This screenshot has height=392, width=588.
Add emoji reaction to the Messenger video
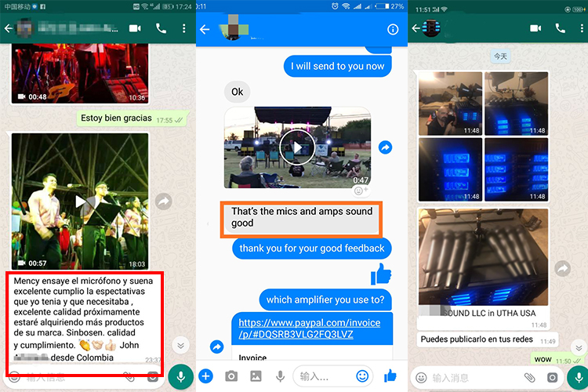361,191
